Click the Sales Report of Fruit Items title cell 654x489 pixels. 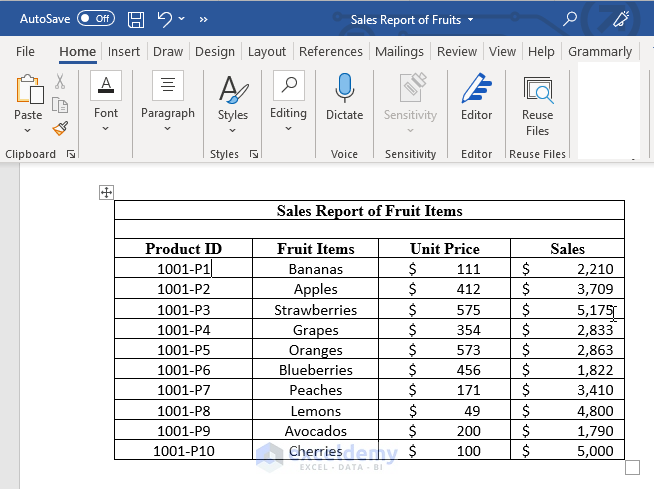[370, 210]
